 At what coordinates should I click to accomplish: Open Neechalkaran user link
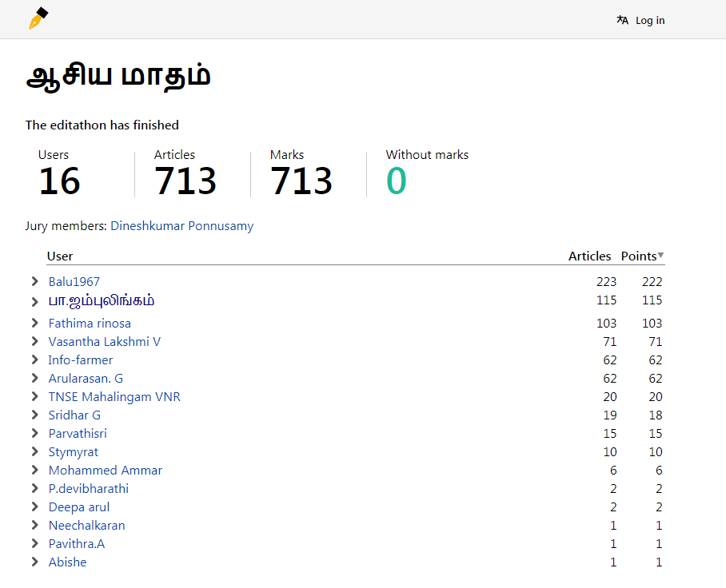tap(87, 526)
